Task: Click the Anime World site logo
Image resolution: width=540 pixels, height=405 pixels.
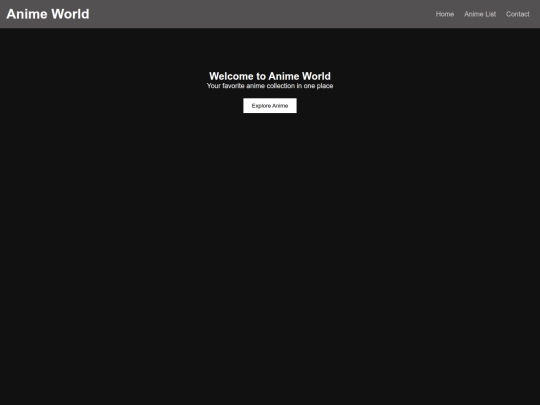Action: [48, 14]
